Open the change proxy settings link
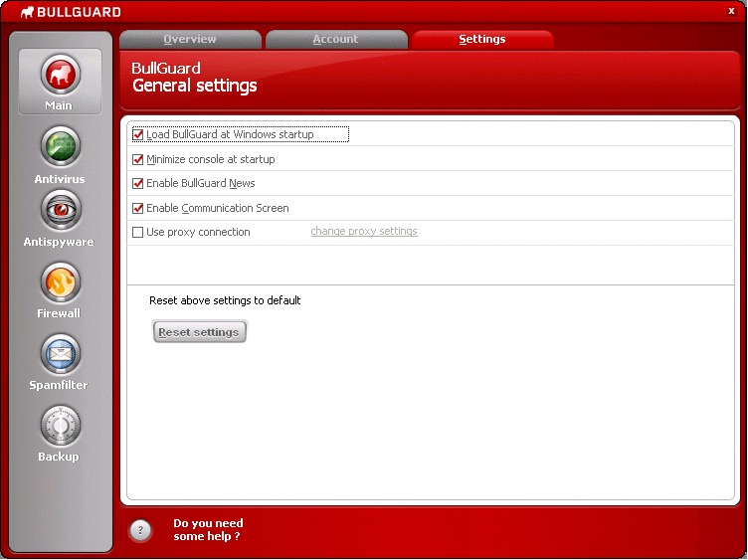 pos(364,232)
